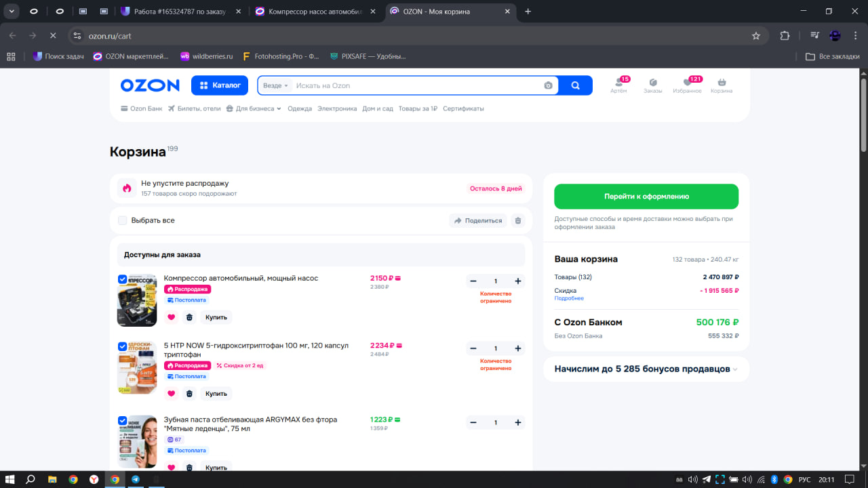This screenshot has height=488, width=868.
Task: Click the Подробнее link under Скидка
Action: point(568,298)
